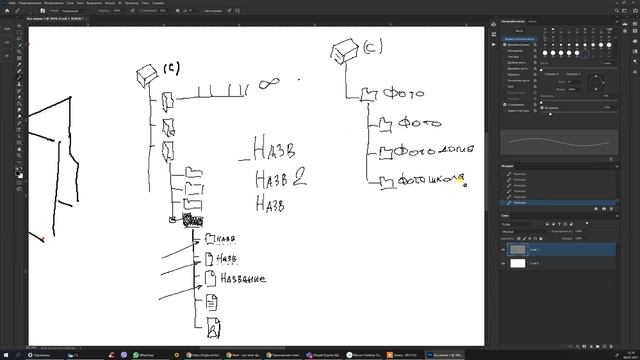
Task: Open the Фильтр menu
Action: (110, 3)
